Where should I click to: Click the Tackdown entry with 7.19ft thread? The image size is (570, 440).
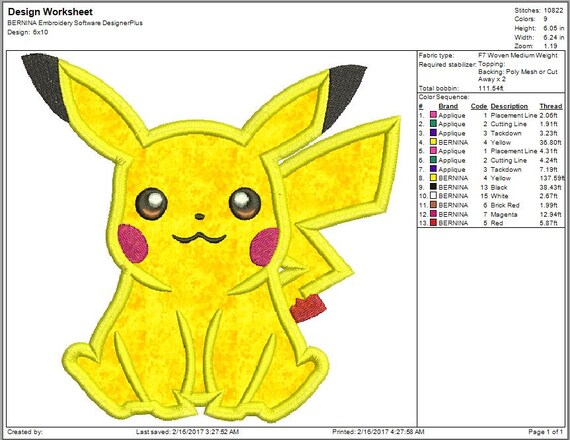(506, 169)
